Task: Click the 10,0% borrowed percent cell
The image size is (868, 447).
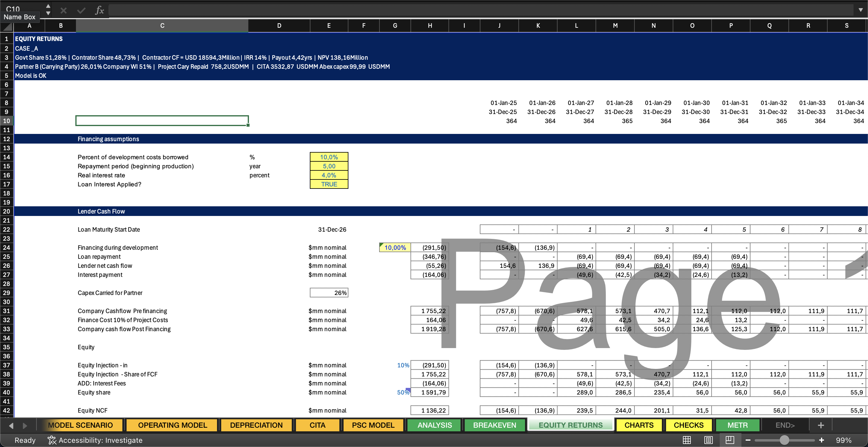Action: tap(329, 157)
